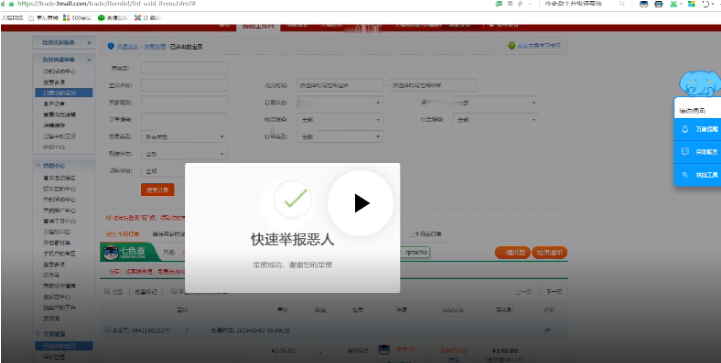This screenshot has height=363, width=721.
Task: Click the flag marker icon on the order row
Action: tap(548, 330)
